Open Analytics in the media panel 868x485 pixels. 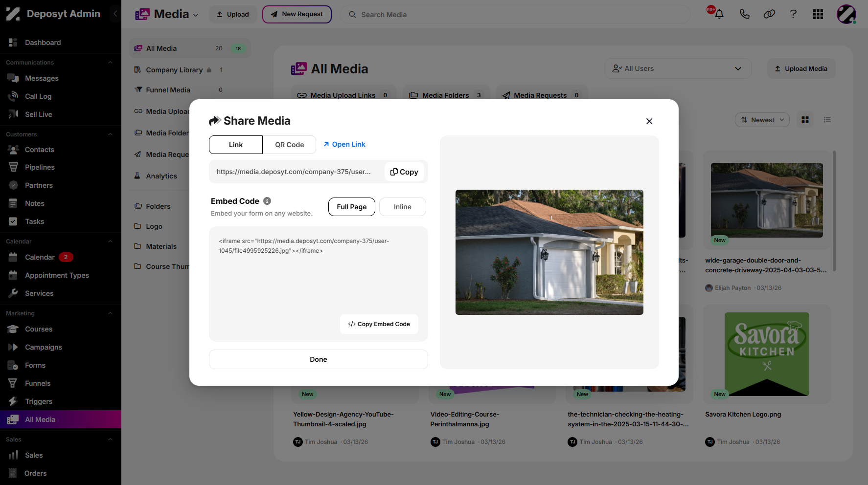(x=161, y=176)
